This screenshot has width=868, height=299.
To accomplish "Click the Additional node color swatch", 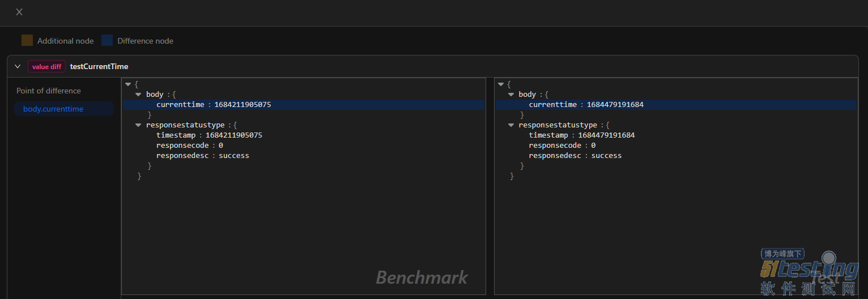I will [x=27, y=40].
